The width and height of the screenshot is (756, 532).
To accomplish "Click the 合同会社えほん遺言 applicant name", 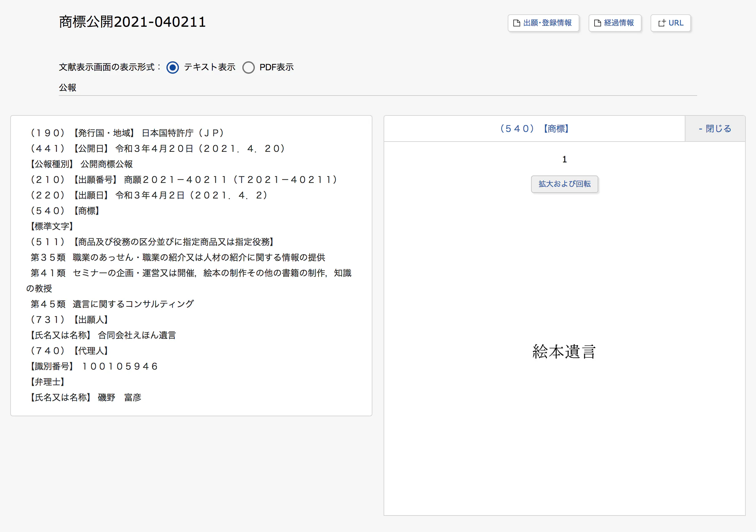I will [137, 335].
